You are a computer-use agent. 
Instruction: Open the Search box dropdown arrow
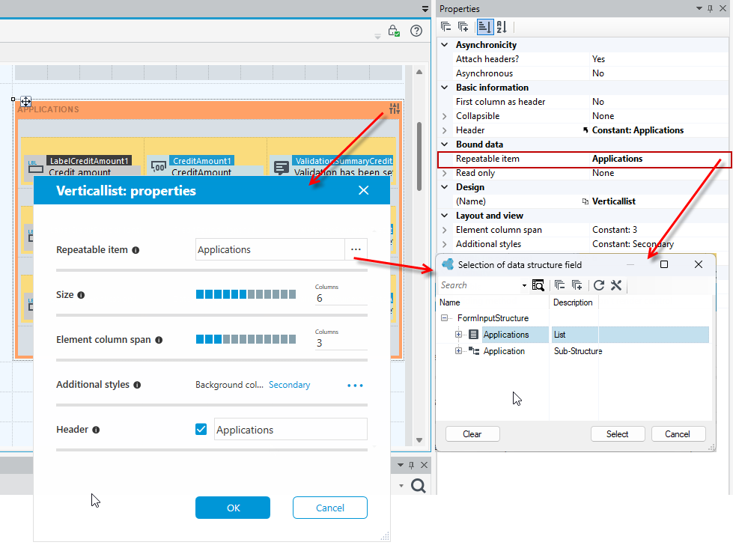(x=525, y=285)
